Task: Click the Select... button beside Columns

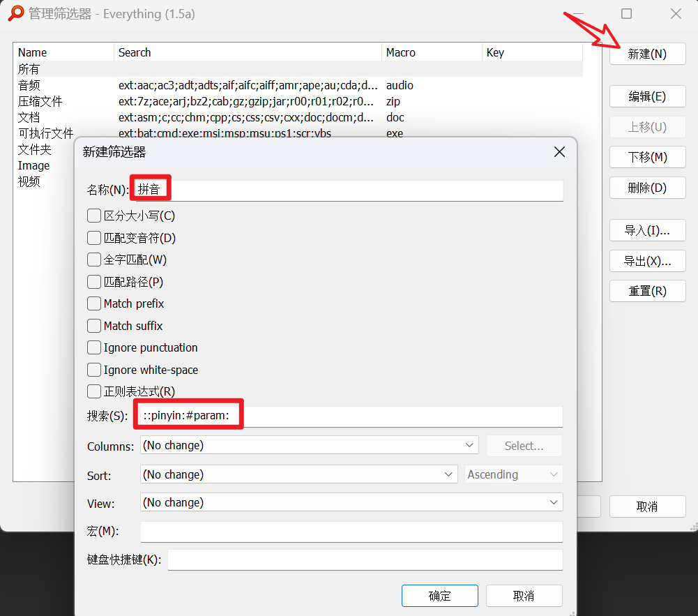Action: [x=524, y=446]
